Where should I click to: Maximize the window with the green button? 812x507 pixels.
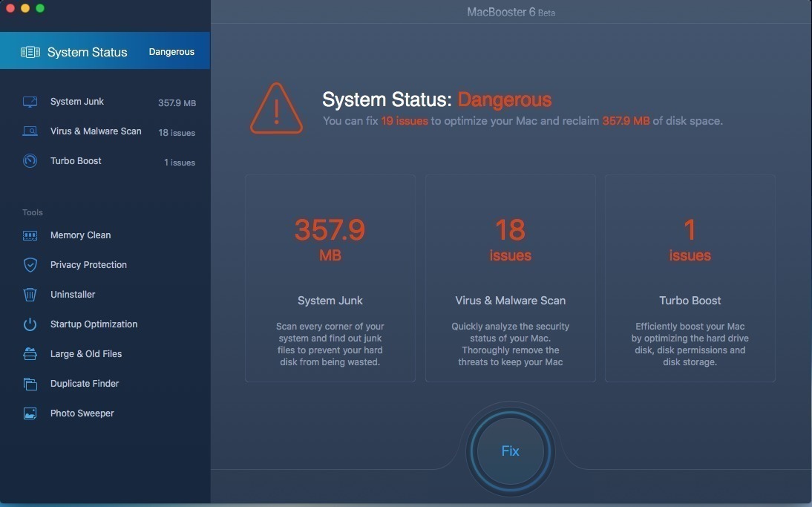(40, 8)
